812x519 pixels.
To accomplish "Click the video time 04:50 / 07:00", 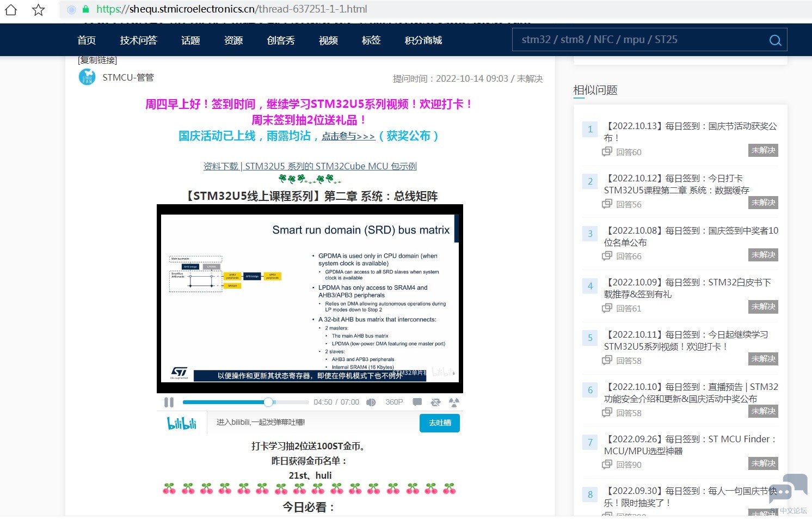I will click(x=336, y=402).
